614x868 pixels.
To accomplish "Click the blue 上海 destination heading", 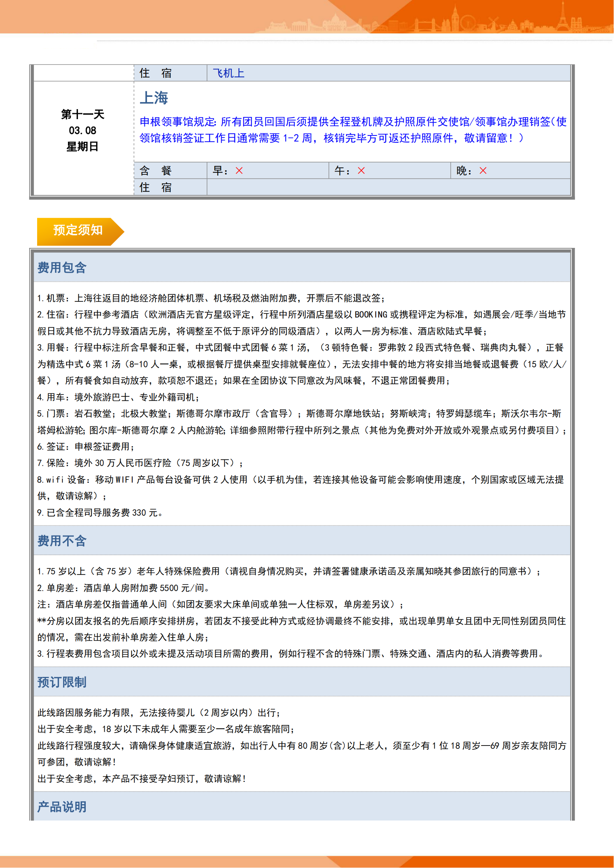I will [x=154, y=98].
